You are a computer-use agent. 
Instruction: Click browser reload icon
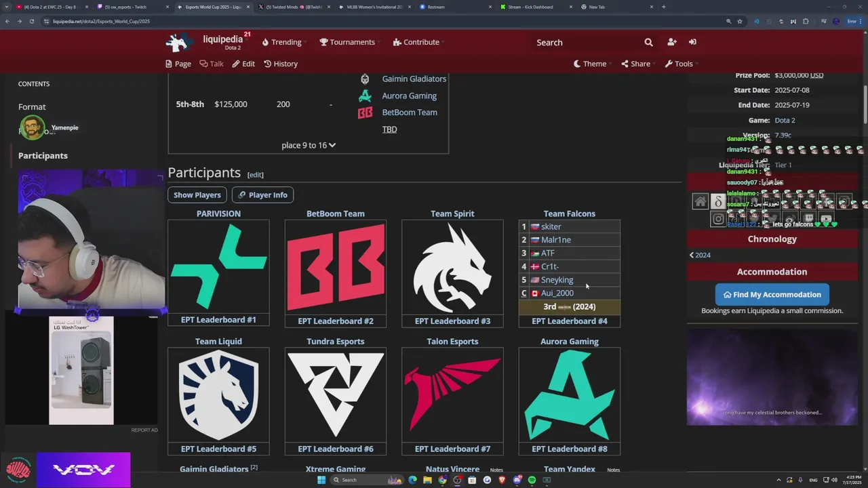tap(31, 21)
